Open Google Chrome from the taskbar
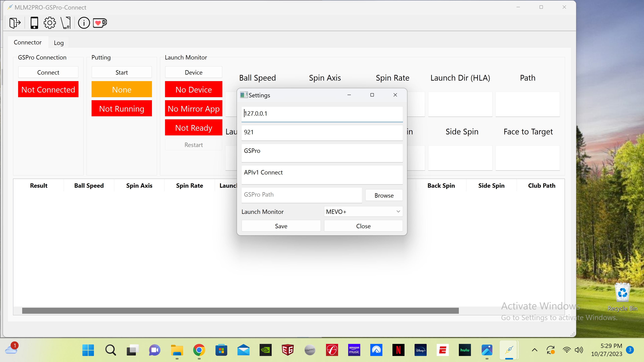The image size is (644, 362). click(199, 350)
